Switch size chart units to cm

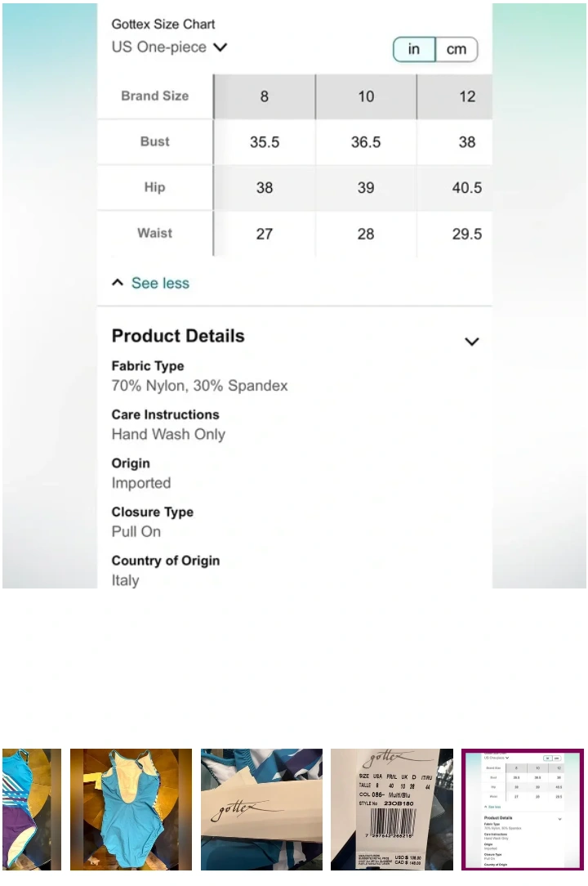pyautogui.click(x=457, y=49)
